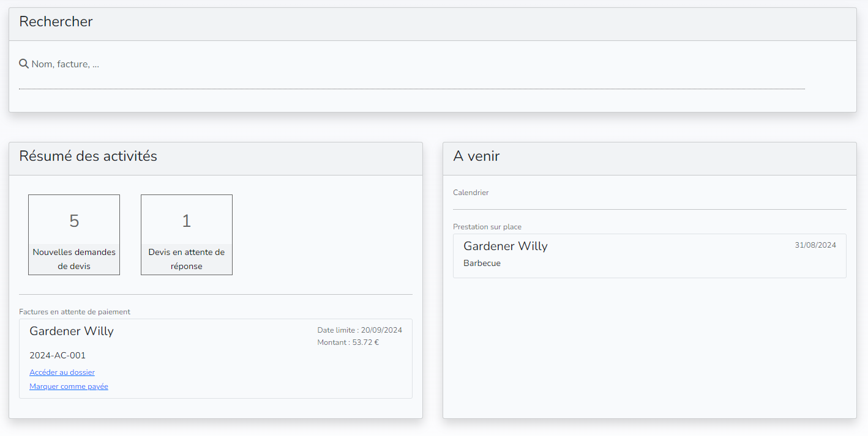The width and height of the screenshot is (868, 436).
Task: Click the Prestation sur place label
Action: click(487, 227)
